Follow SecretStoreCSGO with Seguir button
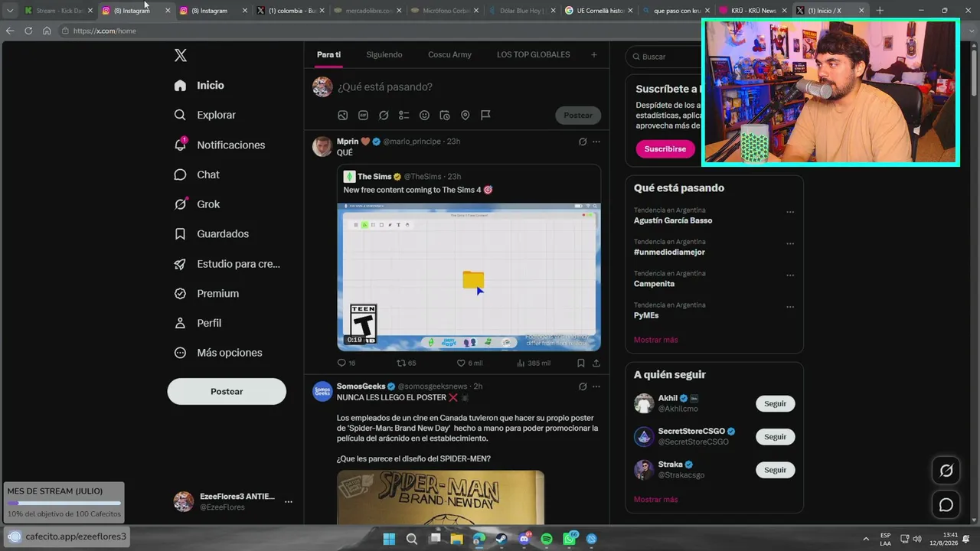 (775, 436)
